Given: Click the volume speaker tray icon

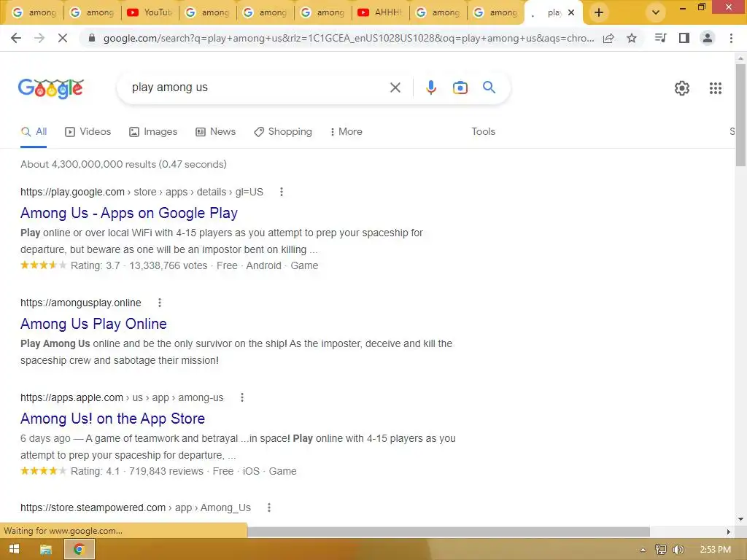Looking at the screenshot, I should coord(678,550).
